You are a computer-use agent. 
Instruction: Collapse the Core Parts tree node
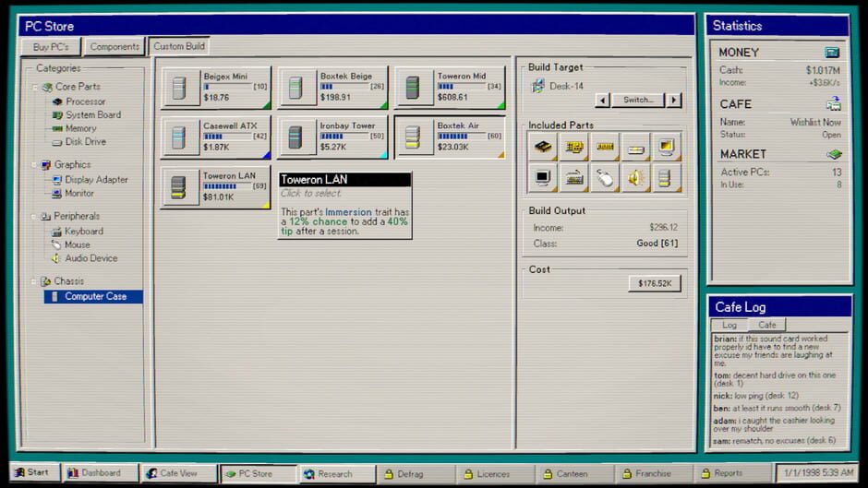35,87
